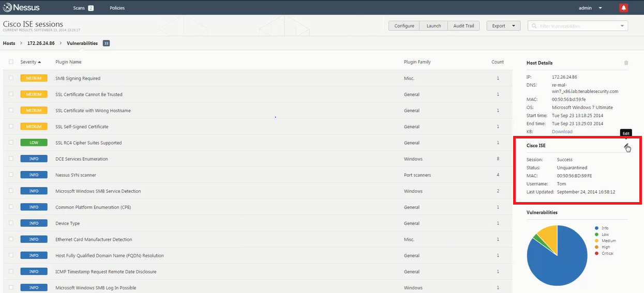Check Microsoft Windows SMB Service Detection row

pos(11,191)
